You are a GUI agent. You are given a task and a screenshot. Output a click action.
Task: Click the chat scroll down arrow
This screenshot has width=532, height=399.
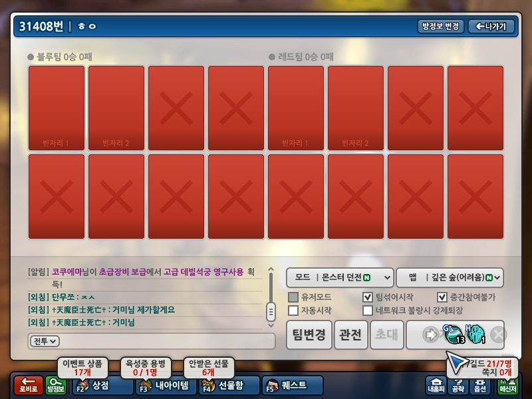[x=271, y=325]
